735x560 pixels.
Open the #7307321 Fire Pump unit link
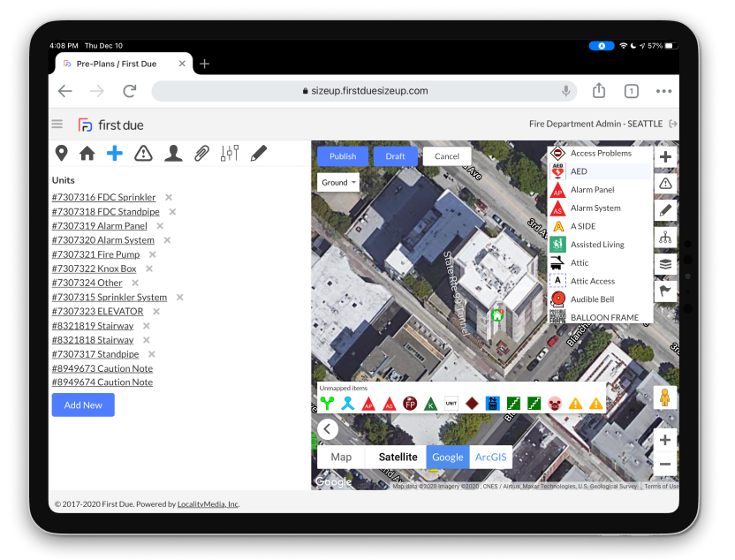(95, 254)
